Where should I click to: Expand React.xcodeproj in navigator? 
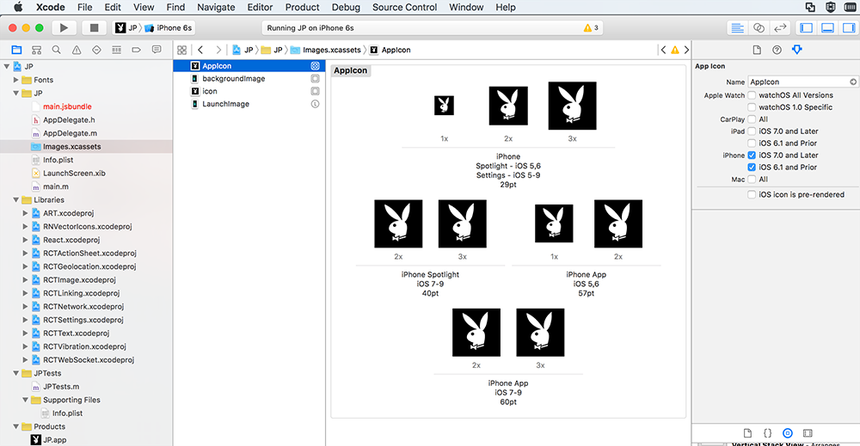pos(25,240)
